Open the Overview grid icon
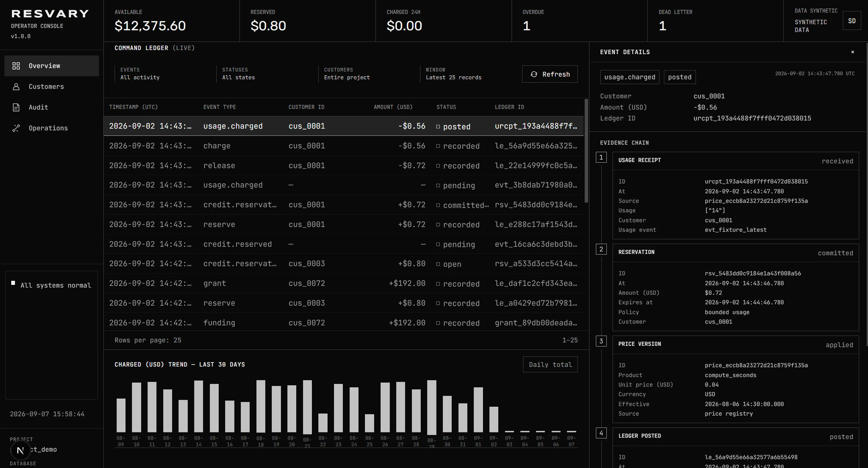 click(x=16, y=66)
